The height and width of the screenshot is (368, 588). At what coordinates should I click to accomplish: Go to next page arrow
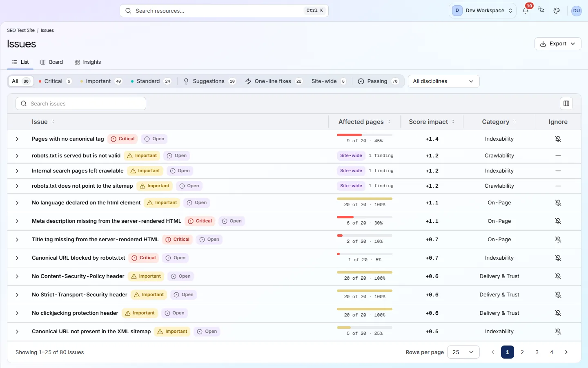[x=566, y=352]
